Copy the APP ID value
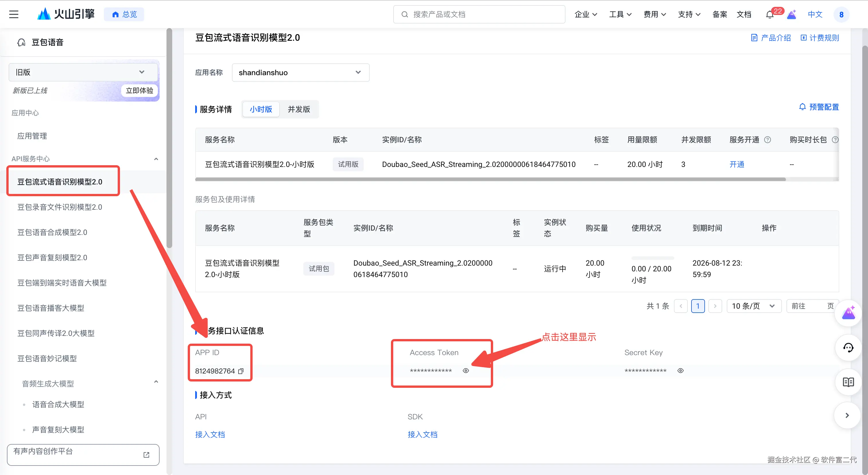Screen dimensions: 868x475 (x=241, y=371)
